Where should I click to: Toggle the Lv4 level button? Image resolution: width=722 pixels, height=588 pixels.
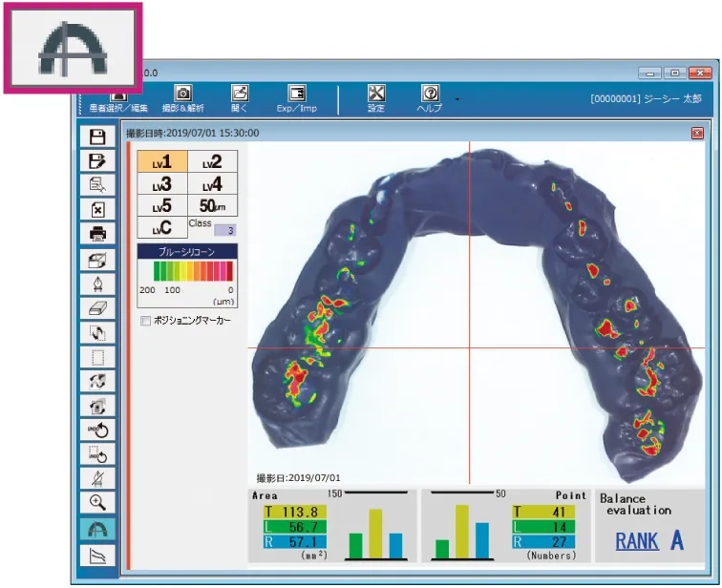point(213,184)
